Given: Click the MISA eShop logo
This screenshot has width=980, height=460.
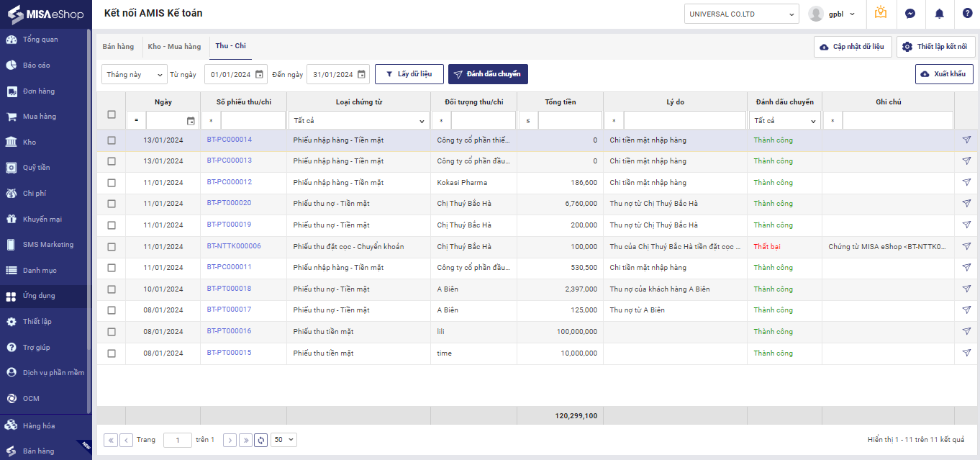Looking at the screenshot, I should coord(45,14).
